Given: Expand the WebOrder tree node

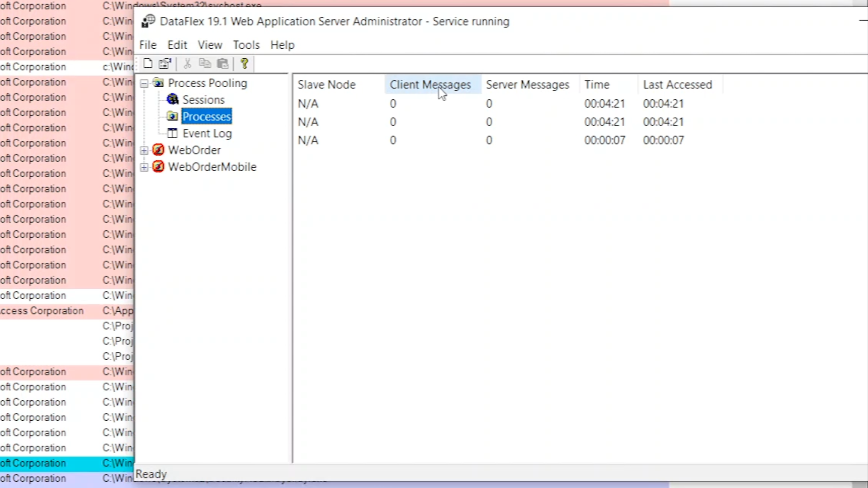Looking at the screenshot, I should coord(144,150).
